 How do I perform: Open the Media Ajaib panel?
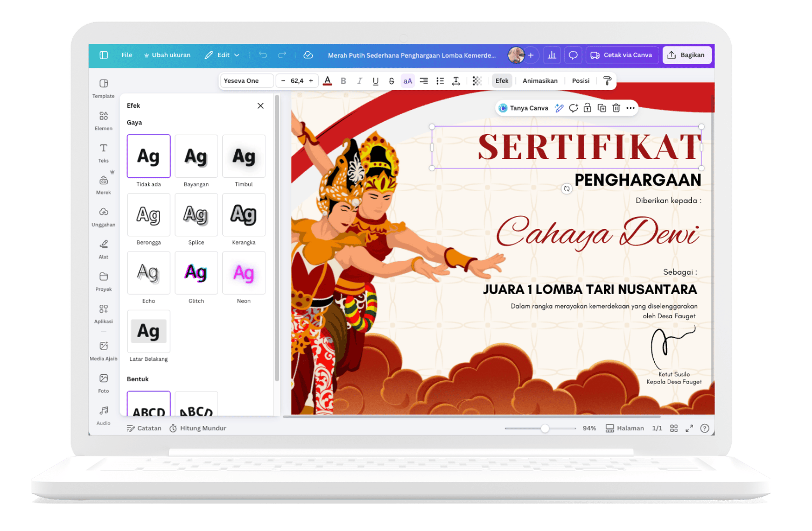(x=103, y=351)
